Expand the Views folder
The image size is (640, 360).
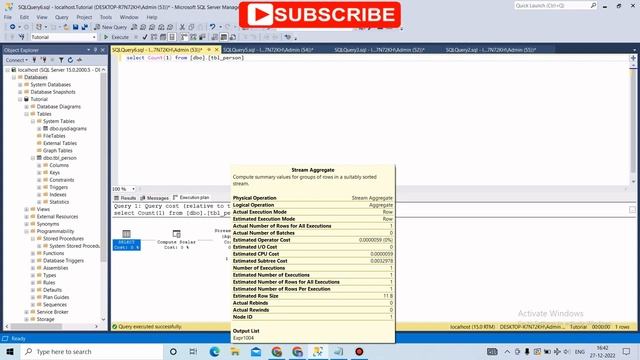(x=27, y=209)
